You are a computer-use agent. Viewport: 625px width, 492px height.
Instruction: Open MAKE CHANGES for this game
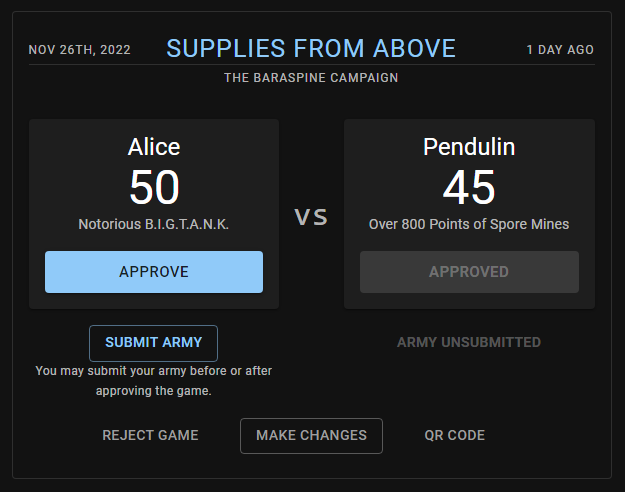[x=311, y=435]
